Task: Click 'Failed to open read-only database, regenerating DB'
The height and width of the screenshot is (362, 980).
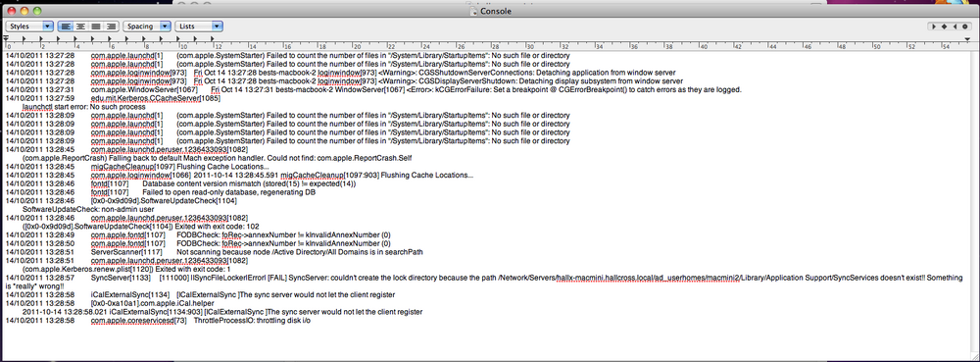Action: coord(228,192)
